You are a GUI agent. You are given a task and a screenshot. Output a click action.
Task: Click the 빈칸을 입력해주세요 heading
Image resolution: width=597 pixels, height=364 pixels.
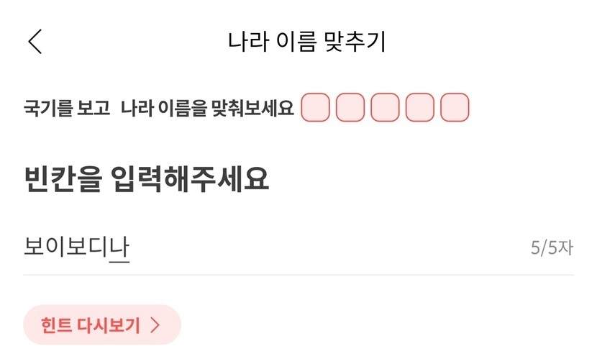coord(147,179)
